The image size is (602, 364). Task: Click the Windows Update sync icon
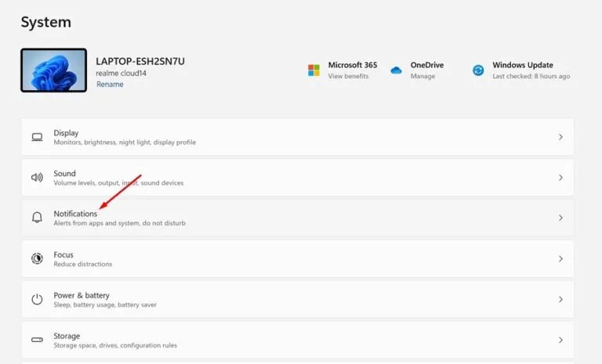pyautogui.click(x=478, y=70)
